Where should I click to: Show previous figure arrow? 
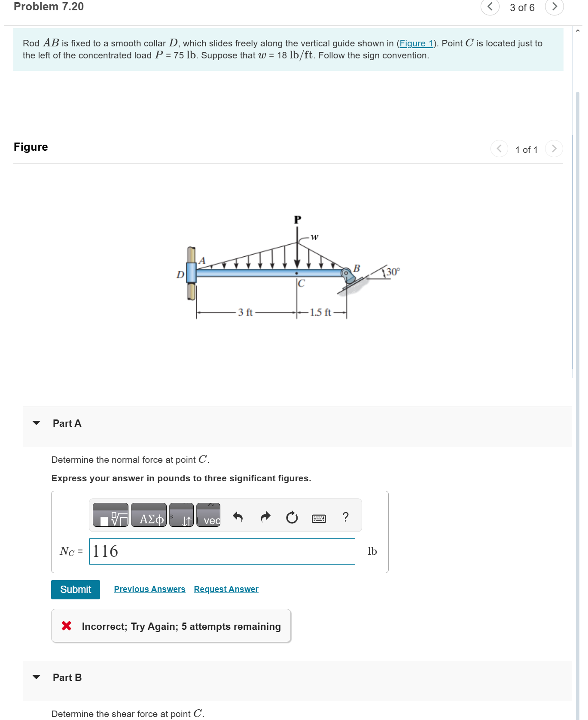pos(499,149)
